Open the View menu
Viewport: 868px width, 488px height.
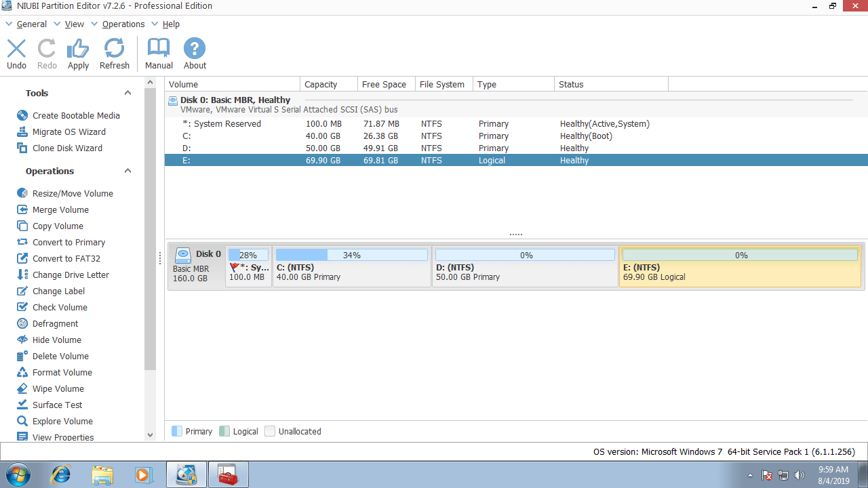74,24
